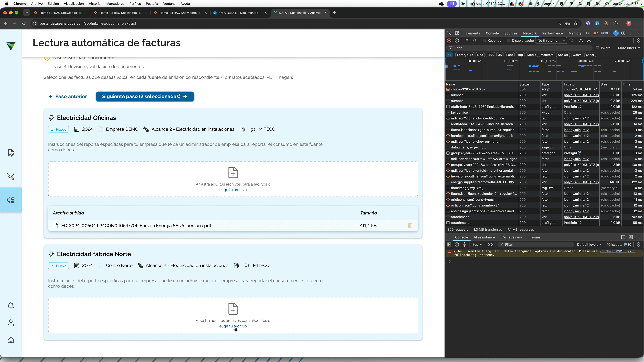Screen dimensions: 644x362
Task: Expand the deprecated useDefaultLang warning message
Action: coord(454,251)
